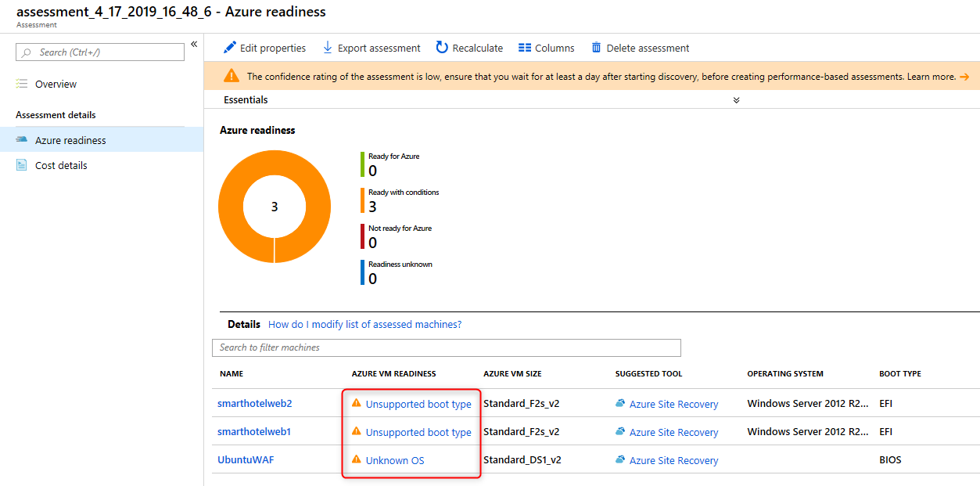
Task: Click Edit properties in the toolbar
Action: click(x=264, y=48)
